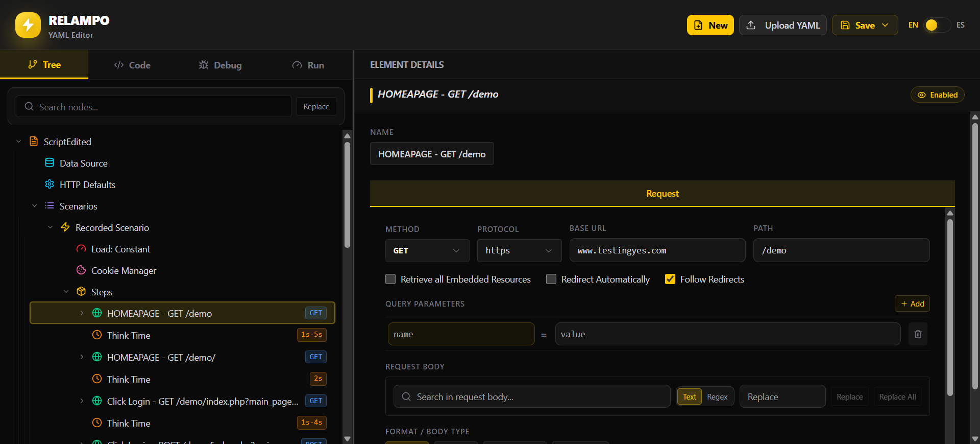Click the Replace All button
The height and width of the screenshot is (444, 980).
[897, 396]
